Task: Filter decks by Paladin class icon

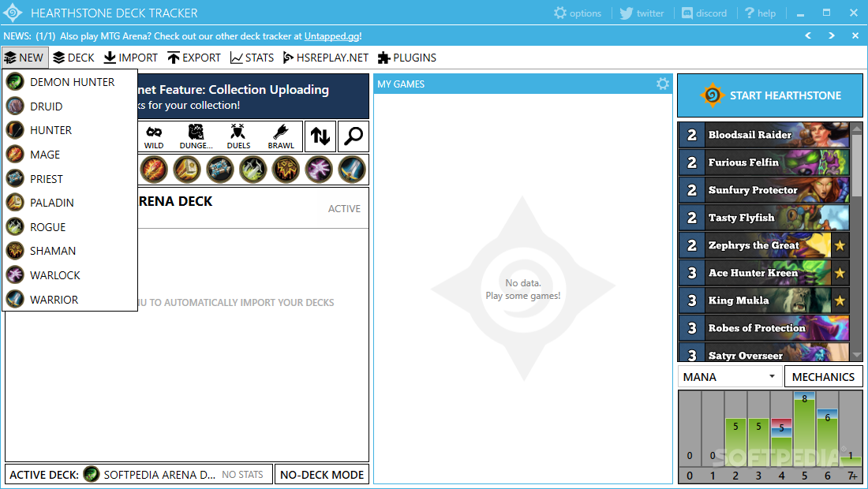Action: pos(186,170)
